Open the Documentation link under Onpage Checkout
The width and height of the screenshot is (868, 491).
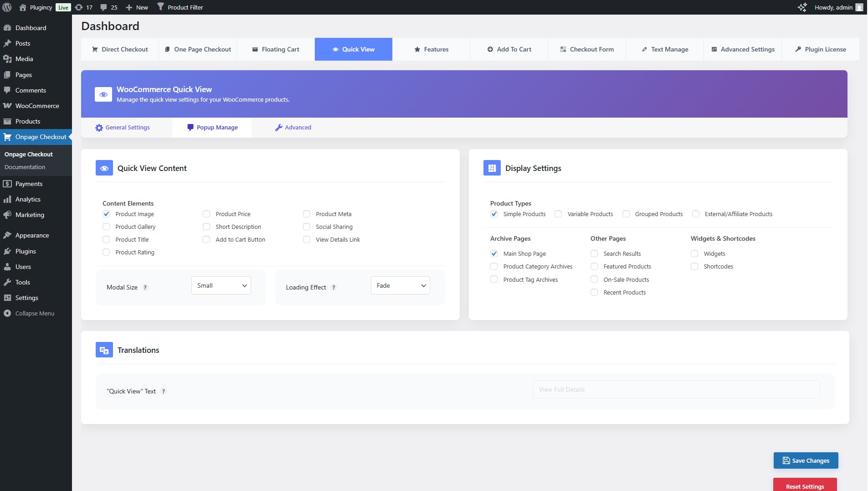click(24, 167)
